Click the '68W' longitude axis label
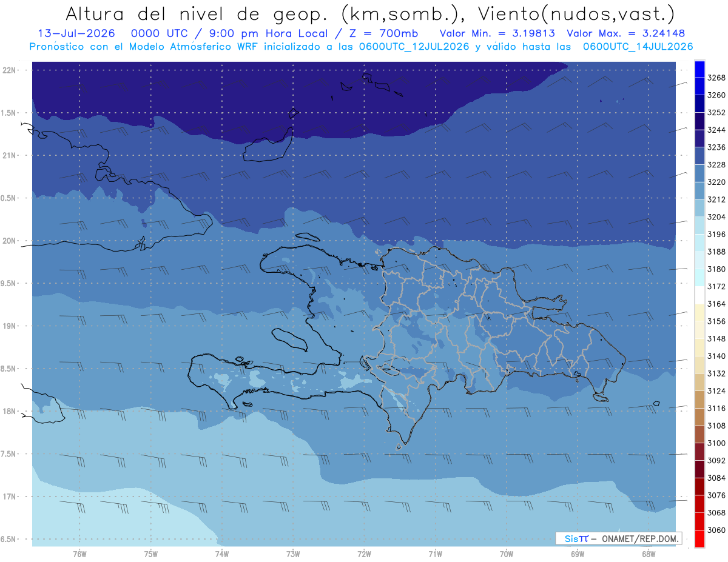This screenshot has width=728, height=562. click(x=649, y=554)
